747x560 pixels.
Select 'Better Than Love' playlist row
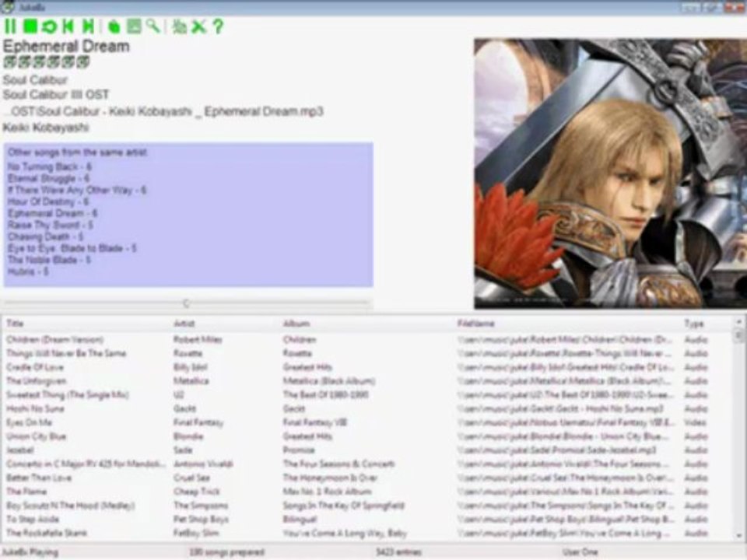click(366, 478)
